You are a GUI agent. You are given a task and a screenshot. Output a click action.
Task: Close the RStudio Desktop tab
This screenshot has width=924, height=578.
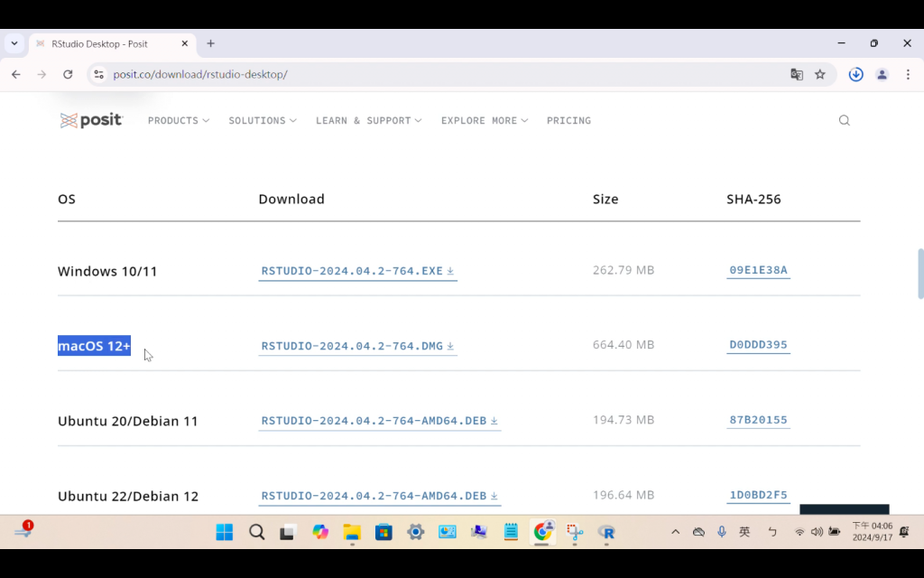pyautogui.click(x=184, y=43)
